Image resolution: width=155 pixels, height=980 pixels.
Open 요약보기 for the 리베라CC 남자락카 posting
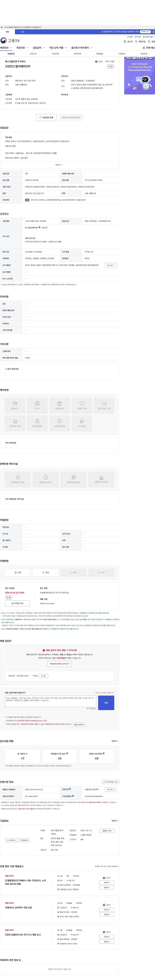pos(107,910)
